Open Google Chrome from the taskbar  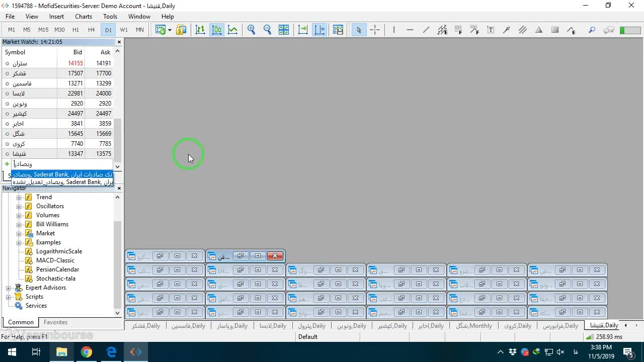(x=87, y=352)
